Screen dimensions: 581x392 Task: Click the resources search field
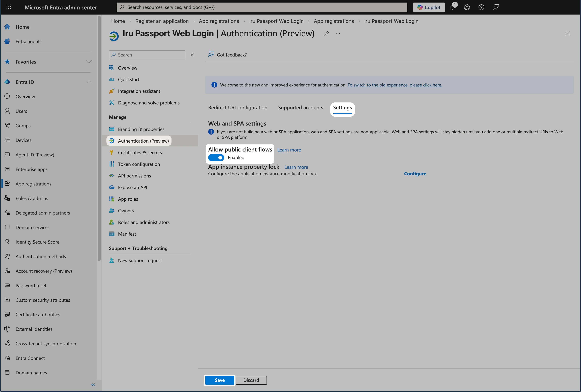pos(261,7)
